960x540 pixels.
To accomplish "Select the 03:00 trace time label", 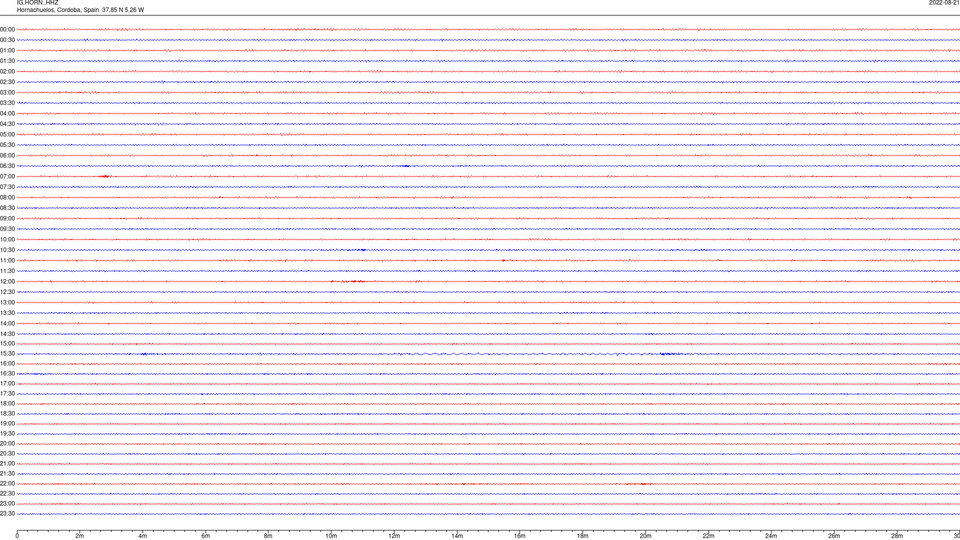I will (x=7, y=92).
